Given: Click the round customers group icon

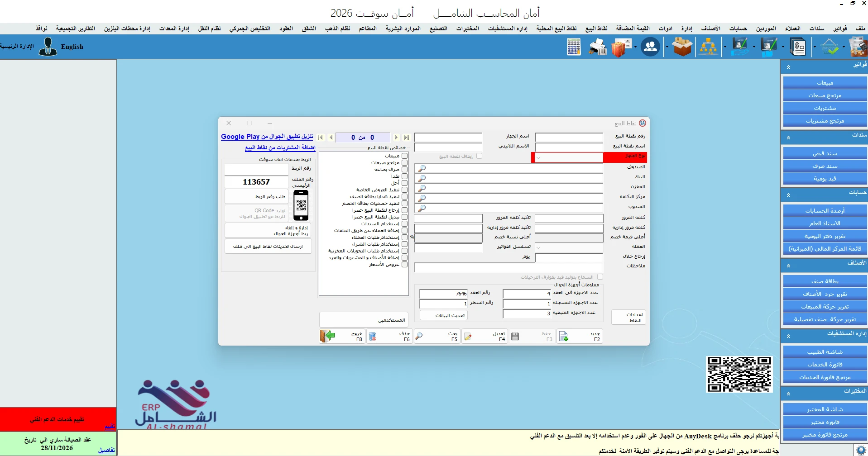Looking at the screenshot, I should coord(650,47).
